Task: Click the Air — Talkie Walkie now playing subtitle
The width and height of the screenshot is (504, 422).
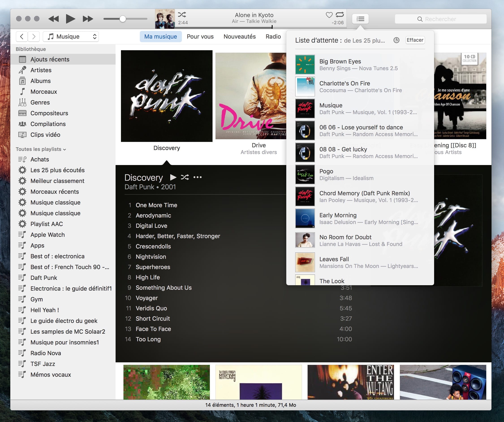Action: coord(254,21)
